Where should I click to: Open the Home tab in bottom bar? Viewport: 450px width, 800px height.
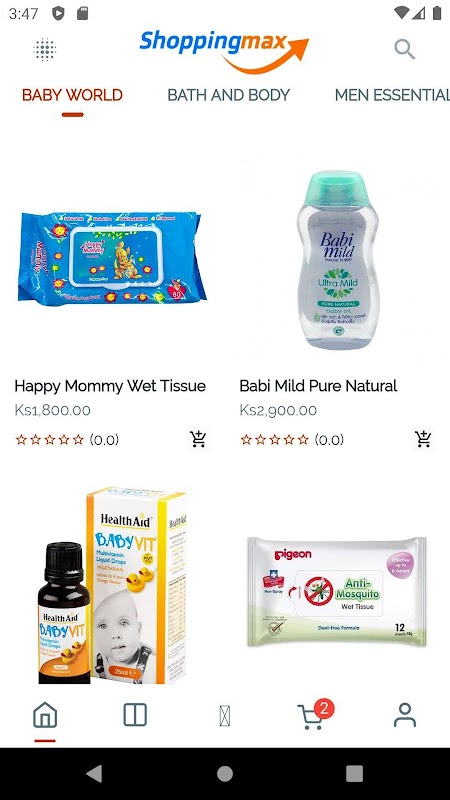[x=45, y=715]
